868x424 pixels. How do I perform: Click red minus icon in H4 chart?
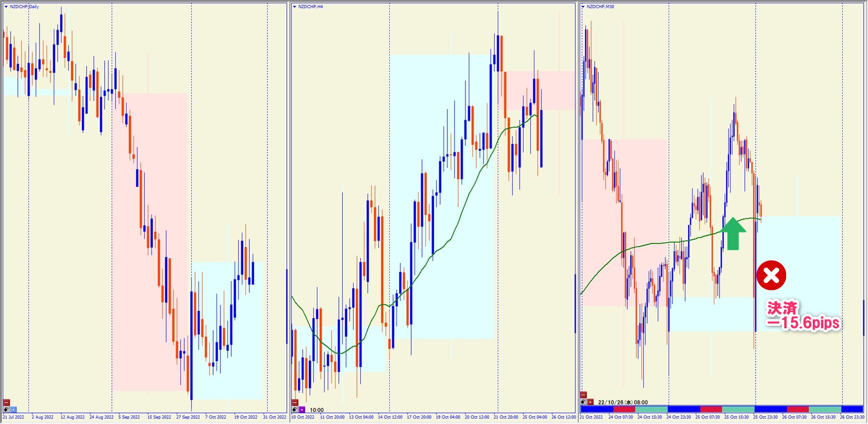295,403
